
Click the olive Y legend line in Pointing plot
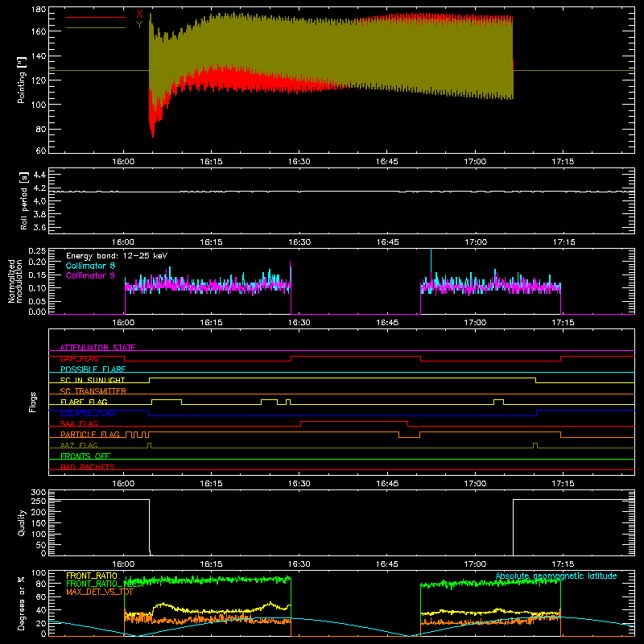coord(96,27)
